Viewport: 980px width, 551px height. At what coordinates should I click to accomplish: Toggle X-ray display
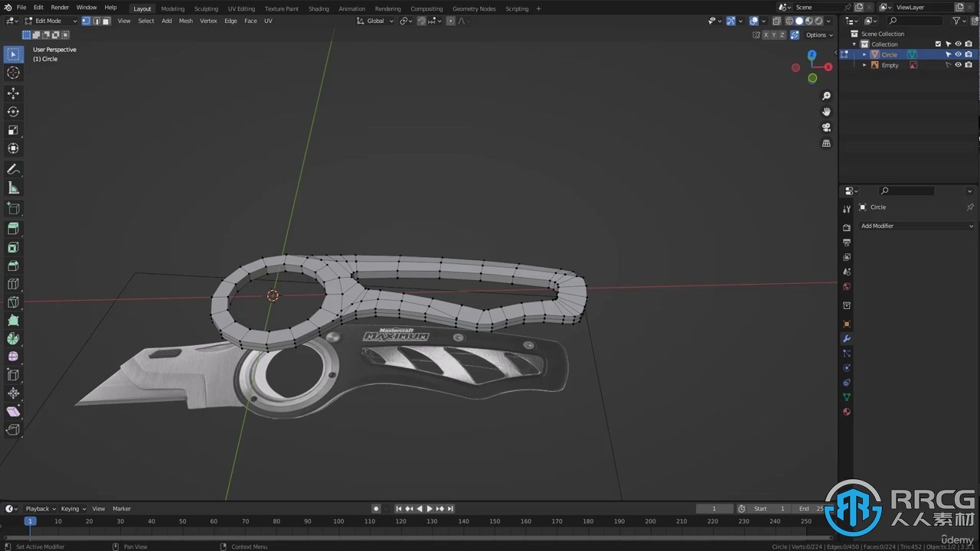[776, 21]
